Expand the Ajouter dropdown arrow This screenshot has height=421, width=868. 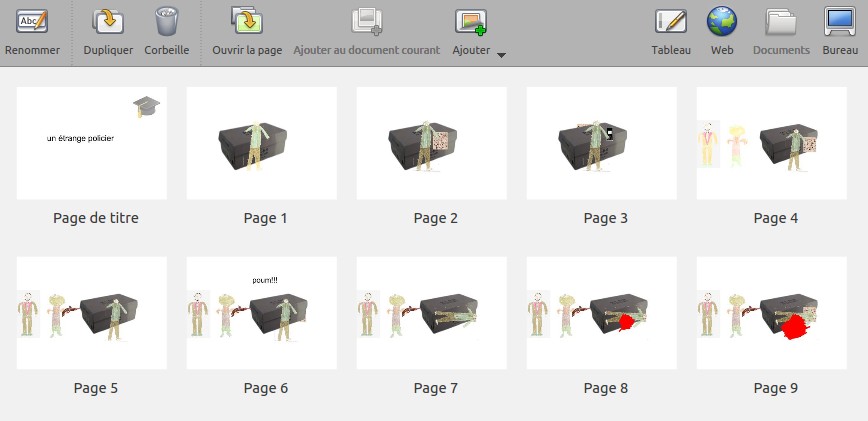501,54
